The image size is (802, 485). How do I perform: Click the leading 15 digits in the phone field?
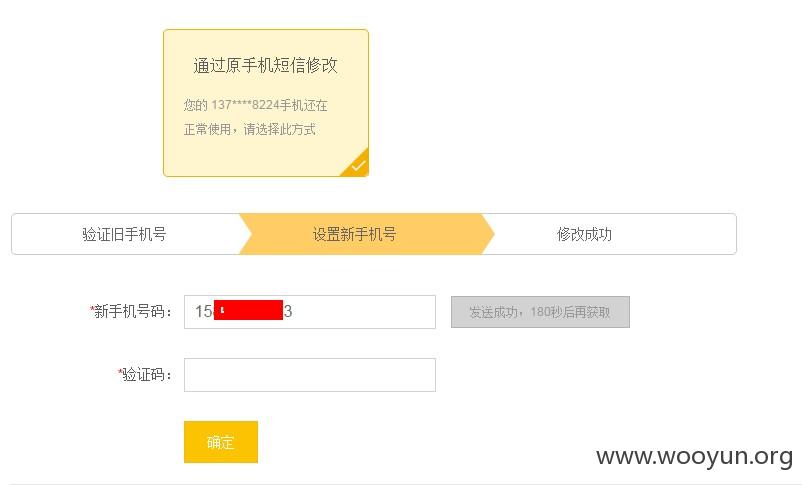point(204,311)
